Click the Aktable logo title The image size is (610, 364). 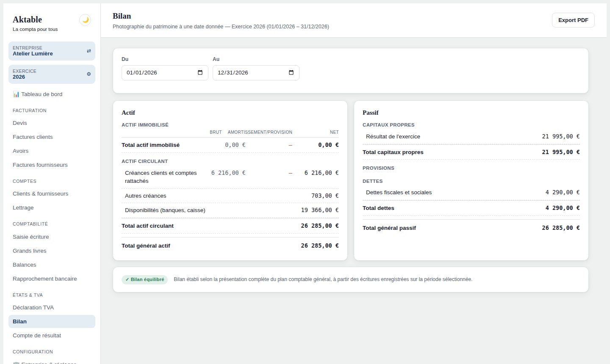point(27,19)
